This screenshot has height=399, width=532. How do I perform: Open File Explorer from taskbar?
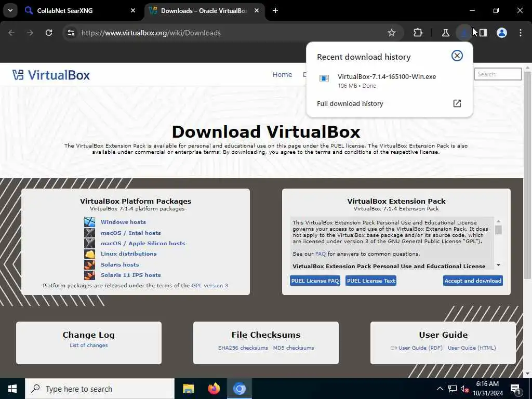(188, 389)
